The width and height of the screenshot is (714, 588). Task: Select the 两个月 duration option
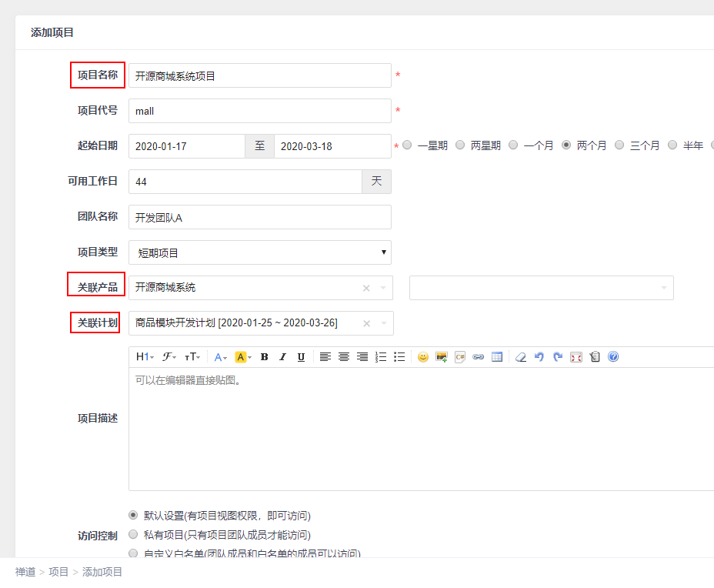[566, 145]
